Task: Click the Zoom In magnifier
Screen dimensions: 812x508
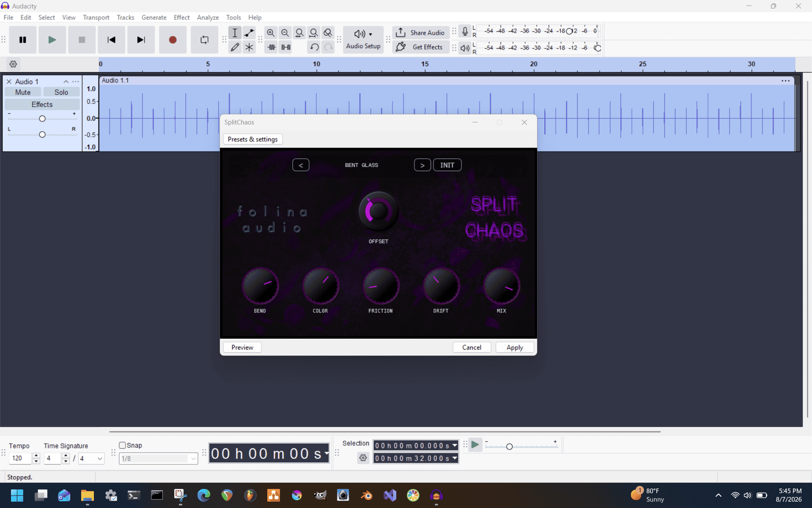Action: (x=271, y=33)
